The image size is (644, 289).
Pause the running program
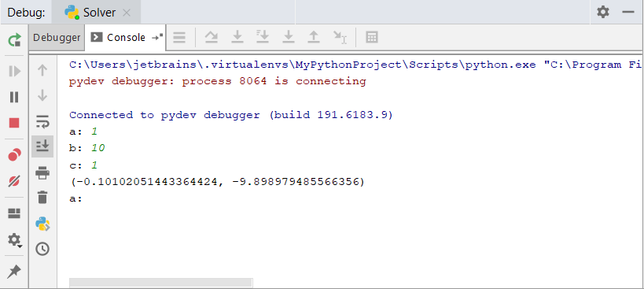[x=14, y=97]
